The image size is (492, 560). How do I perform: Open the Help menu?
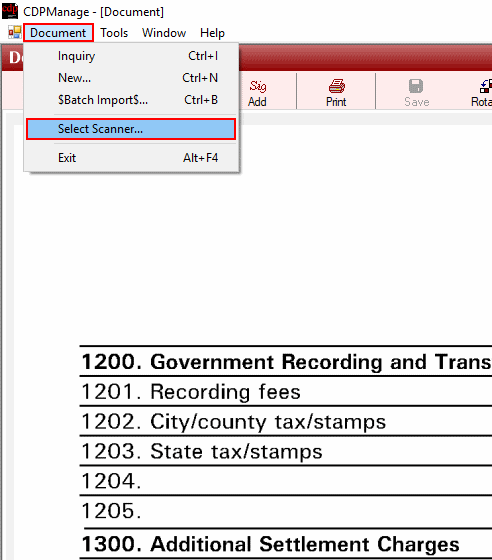click(x=212, y=33)
